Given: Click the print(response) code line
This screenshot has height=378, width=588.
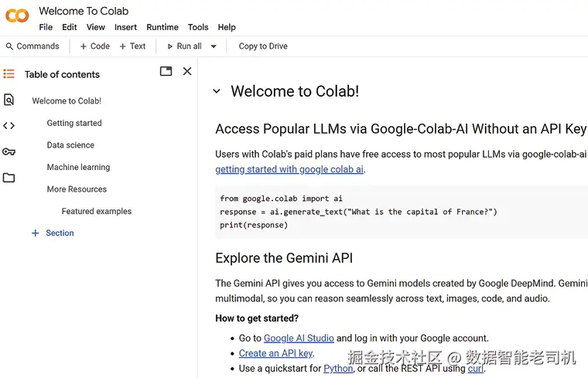Looking at the screenshot, I should click(254, 225).
